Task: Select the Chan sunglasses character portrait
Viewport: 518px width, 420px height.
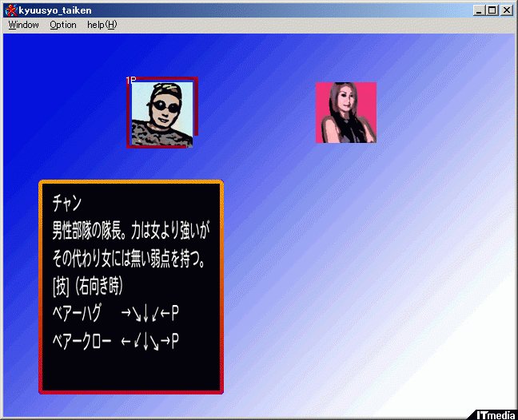Action: (161, 113)
